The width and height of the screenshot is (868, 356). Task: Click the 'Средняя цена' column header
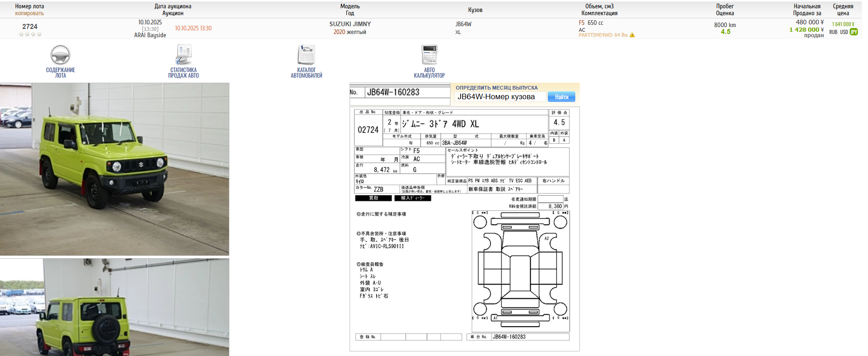point(843,10)
